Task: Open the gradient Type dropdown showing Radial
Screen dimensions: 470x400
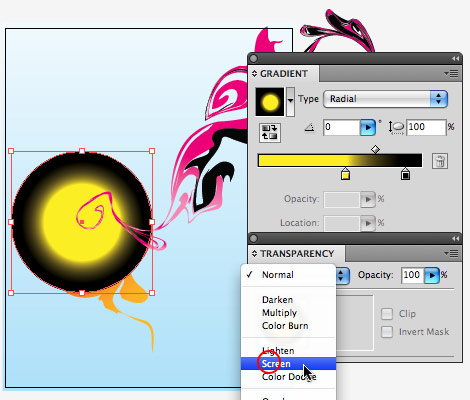Action: [x=385, y=99]
